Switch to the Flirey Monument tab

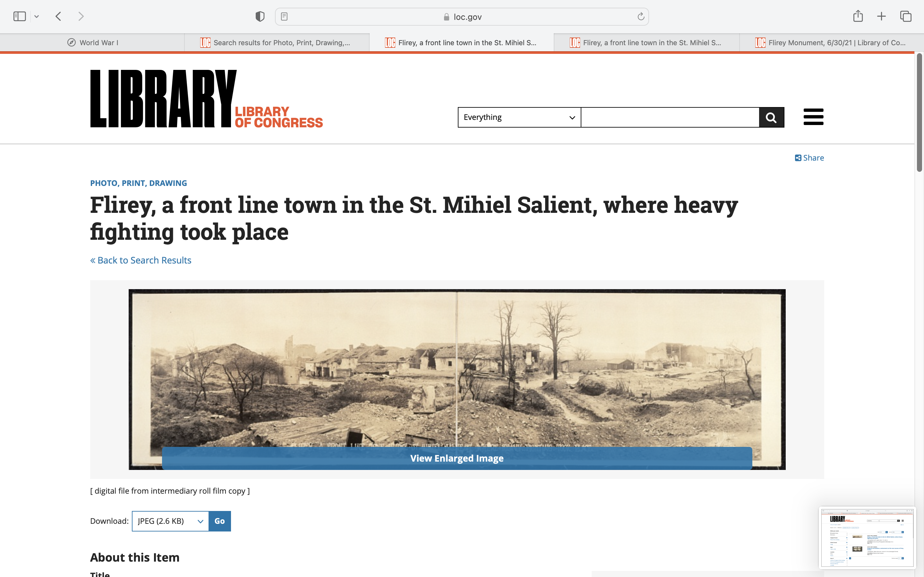pos(831,43)
